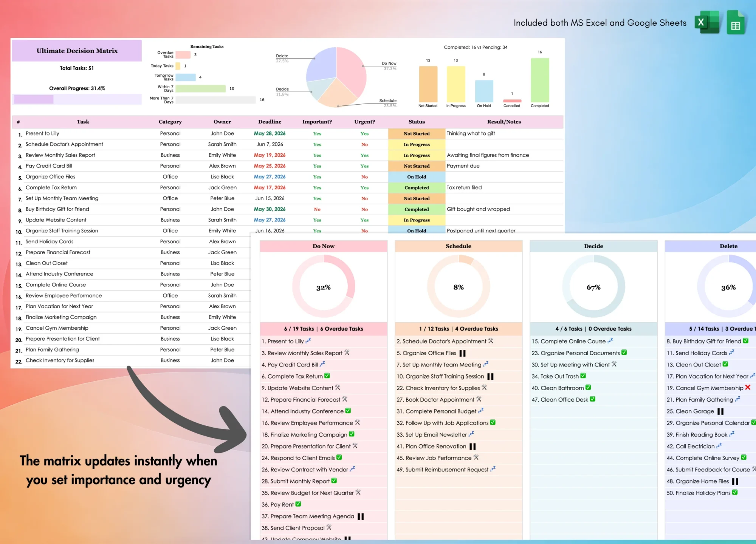Click the Owner column header
The image size is (756, 544).
click(222, 122)
